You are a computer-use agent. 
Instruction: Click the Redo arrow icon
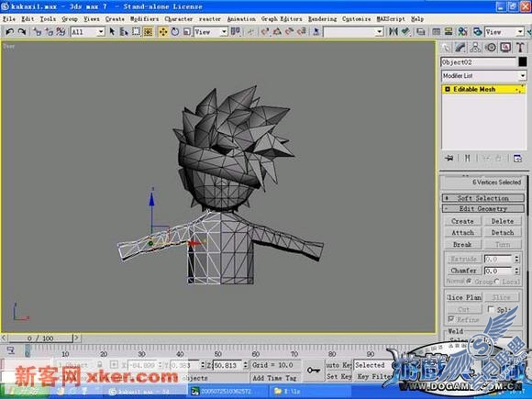pyautogui.click(x=22, y=32)
